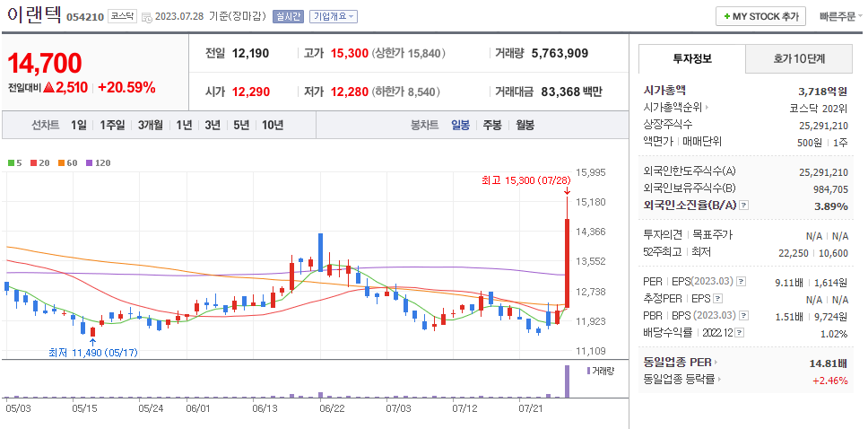
Task: Click the 코스닥 202위 rank value
Action: pos(818,108)
